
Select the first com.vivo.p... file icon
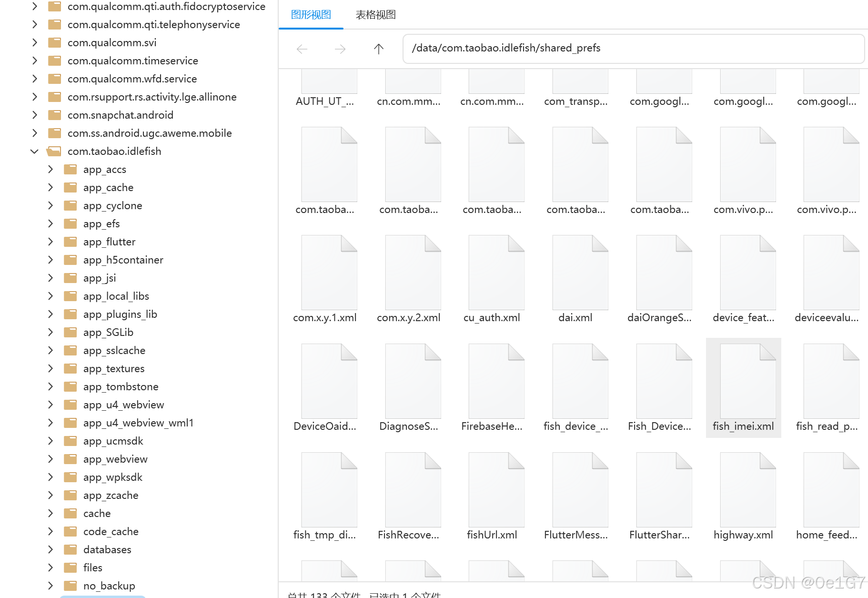[x=748, y=164]
